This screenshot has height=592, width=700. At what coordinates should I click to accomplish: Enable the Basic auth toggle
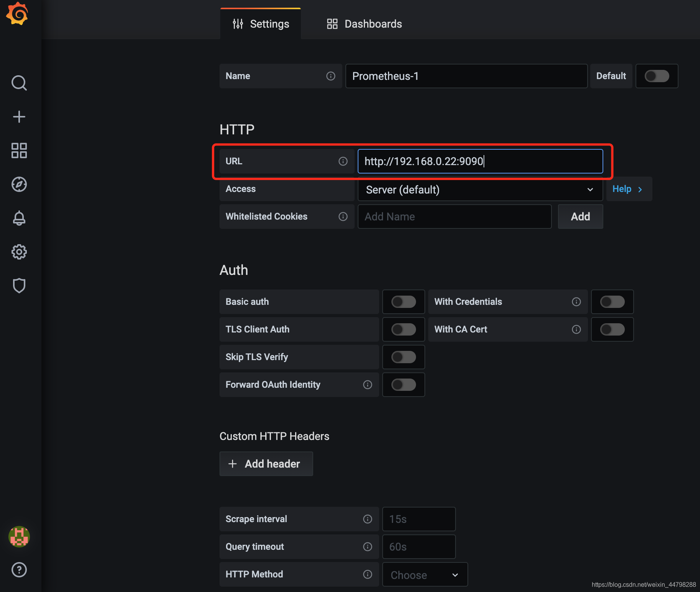[403, 302]
